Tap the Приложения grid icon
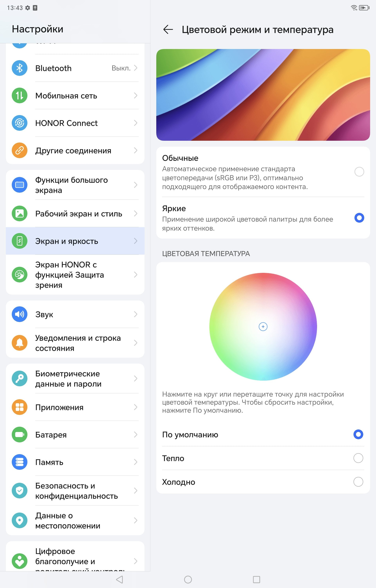This screenshot has width=376, height=588. [20, 407]
